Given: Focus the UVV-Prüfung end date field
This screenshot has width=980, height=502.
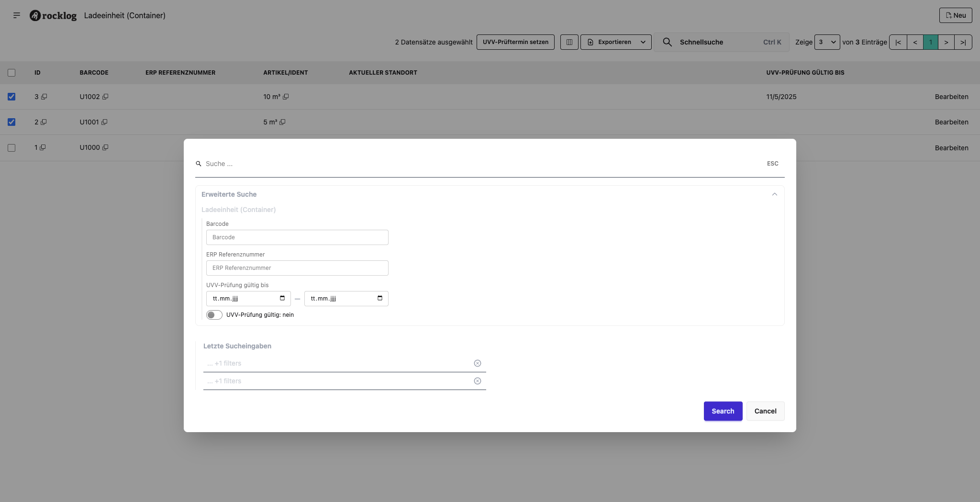Looking at the screenshot, I should [x=346, y=299].
